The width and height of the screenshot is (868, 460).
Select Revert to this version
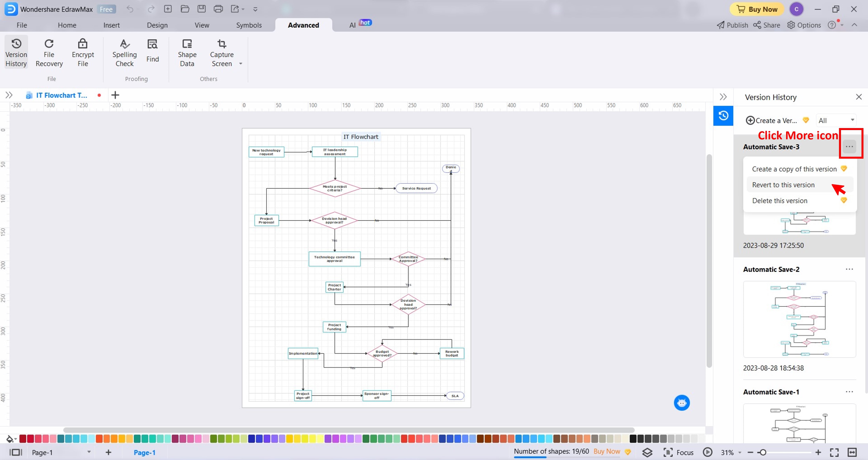tap(783, 185)
